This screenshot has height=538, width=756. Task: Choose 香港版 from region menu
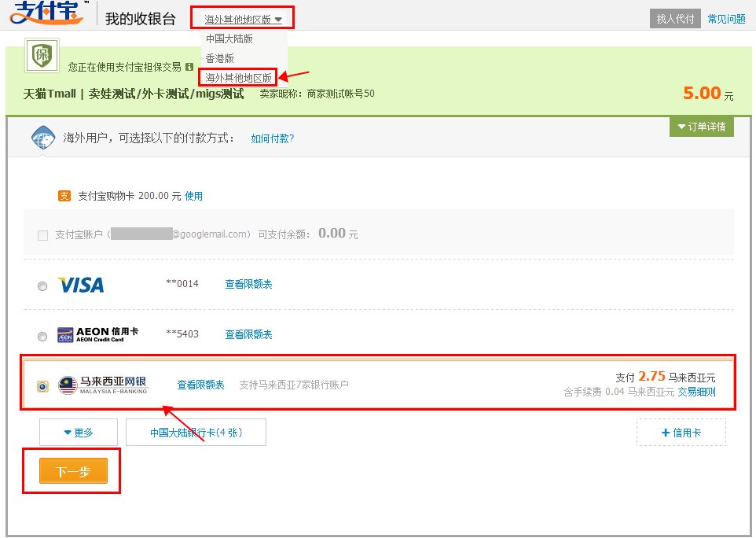coord(220,58)
